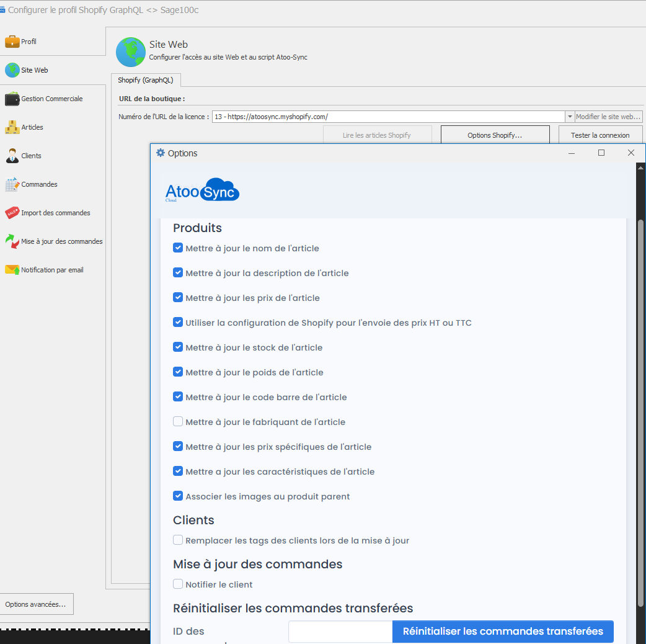The width and height of the screenshot is (646, 644).
Task: Go to the Articles section
Action: point(53,127)
